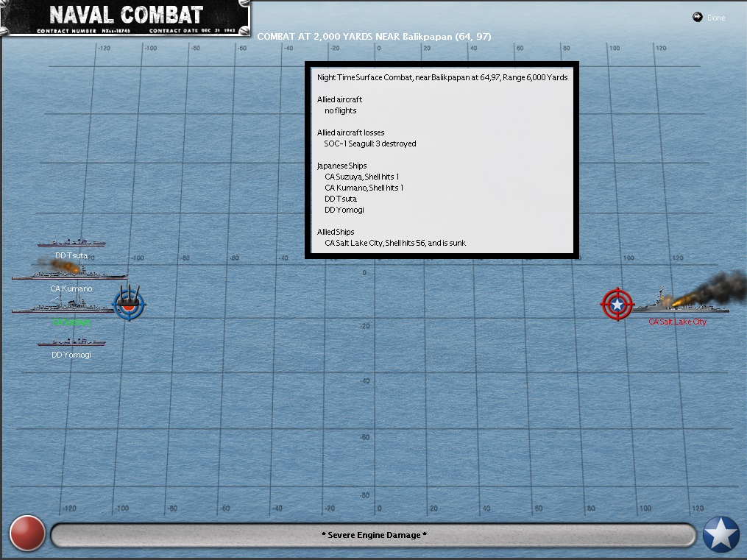
Task: Click the Allied aircraft heading in report
Action: click(339, 99)
